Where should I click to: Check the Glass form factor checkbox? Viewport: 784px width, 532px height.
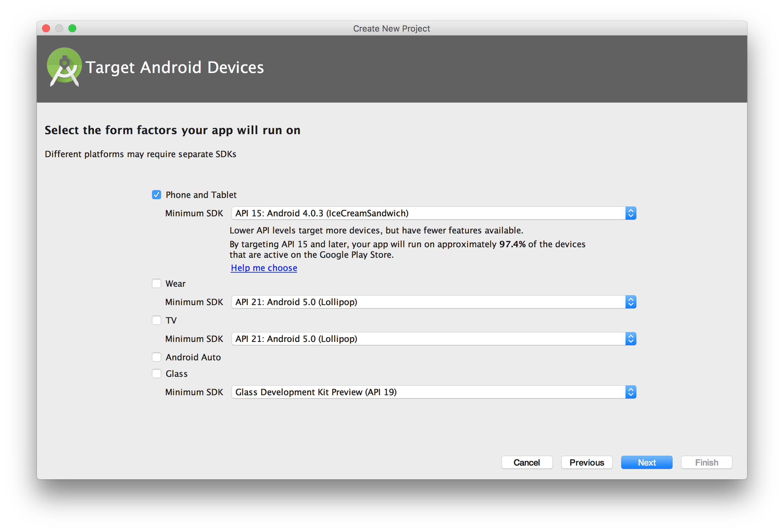[157, 374]
